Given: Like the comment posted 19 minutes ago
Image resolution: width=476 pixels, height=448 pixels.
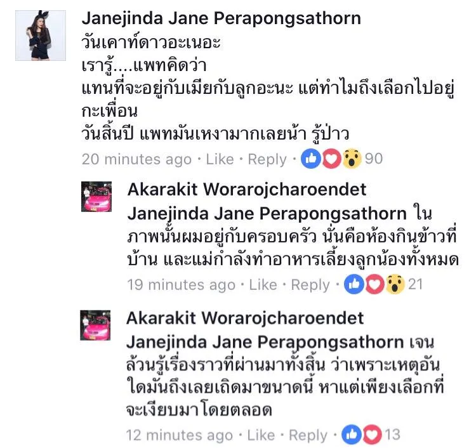Looking at the screenshot, I should 263,285.
